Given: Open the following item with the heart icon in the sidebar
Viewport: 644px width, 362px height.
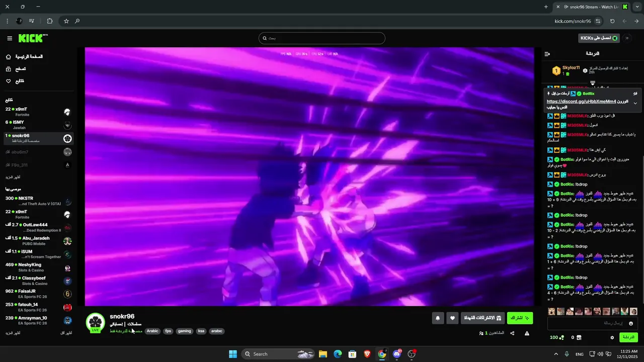Looking at the screenshot, I should pos(15,81).
